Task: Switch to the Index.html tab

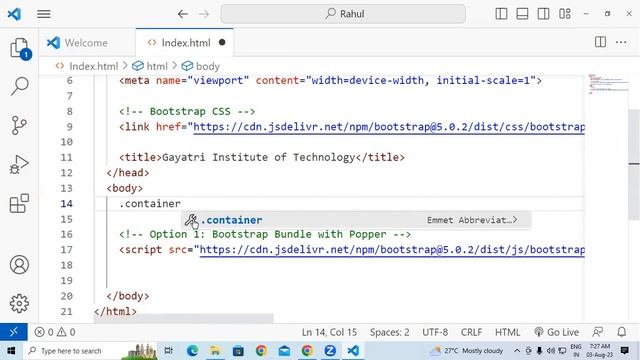Action: pos(184,43)
